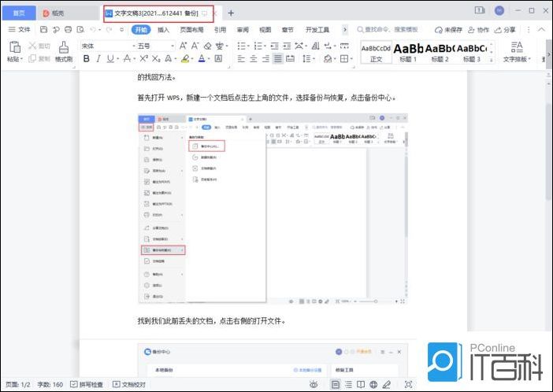The image size is (553, 392).
Task: Switch to the Review (审阅) tab
Action: click(x=243, y=30)
